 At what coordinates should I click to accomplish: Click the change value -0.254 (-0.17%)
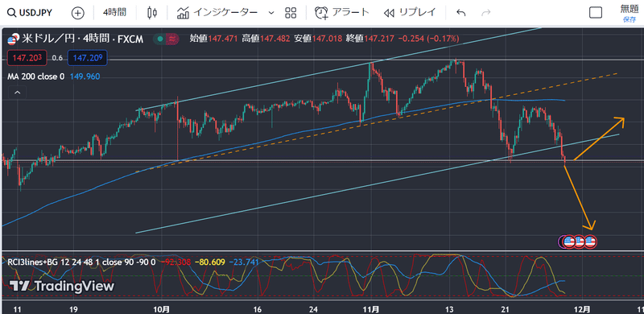(428, 39)
